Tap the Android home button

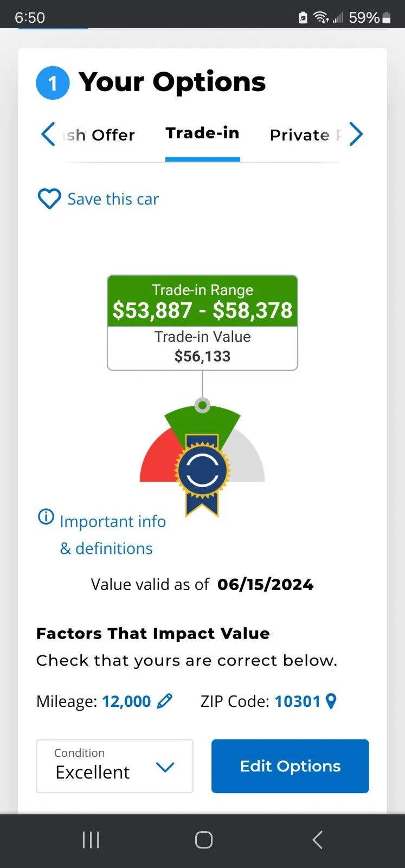203,840
